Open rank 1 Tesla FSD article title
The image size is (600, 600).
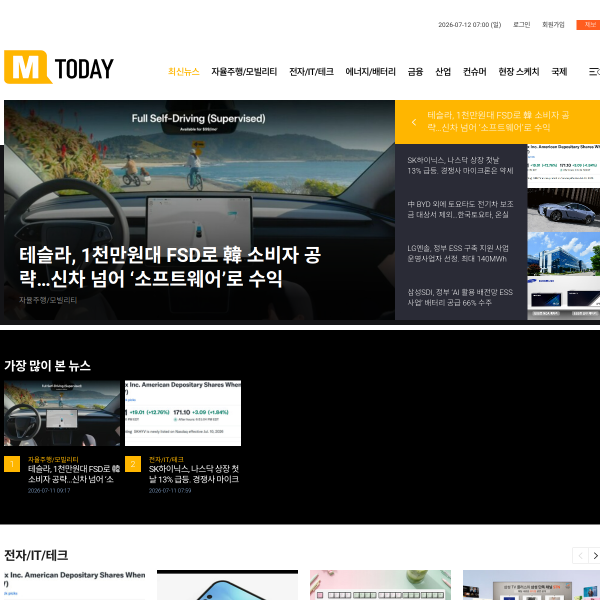(74, 474)
